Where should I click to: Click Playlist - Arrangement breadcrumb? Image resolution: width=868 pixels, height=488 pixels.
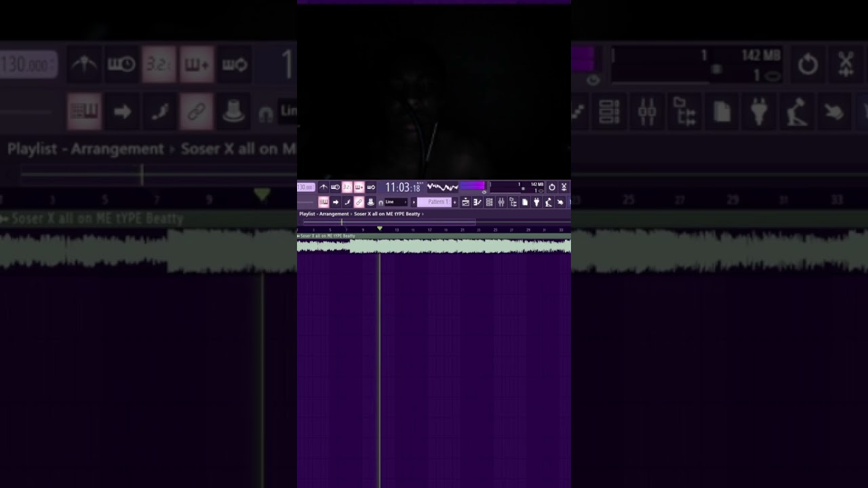click(324, 213)
